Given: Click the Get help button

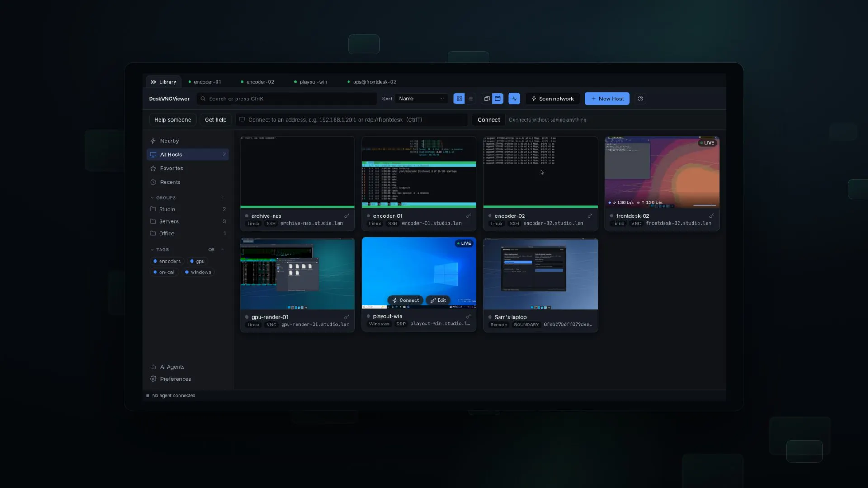Looking at the screenshot, I should pyautogui.click(x=215, y=120).
